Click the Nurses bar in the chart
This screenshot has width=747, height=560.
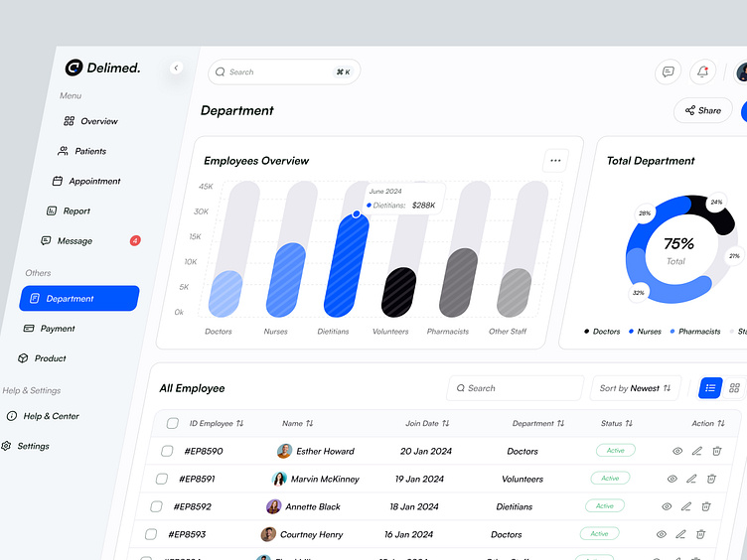pyautogui.click(x=285, y=280)
